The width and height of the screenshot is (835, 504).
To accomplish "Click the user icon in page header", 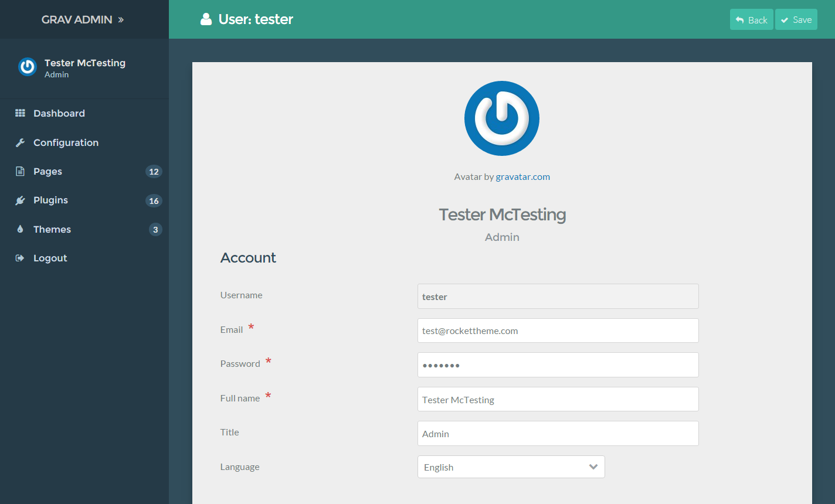I will (x=206, y=19).
